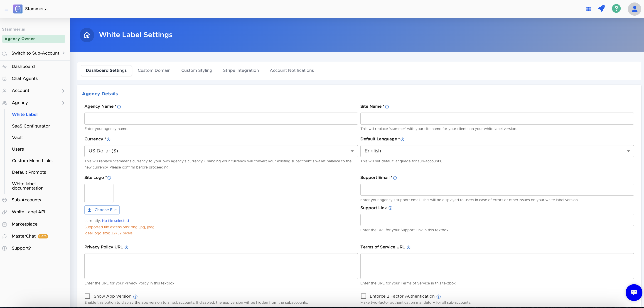Click the rocket icon in header
This screenshot has width=644, height=308.
pyautogui.click(x=602, y=8)
